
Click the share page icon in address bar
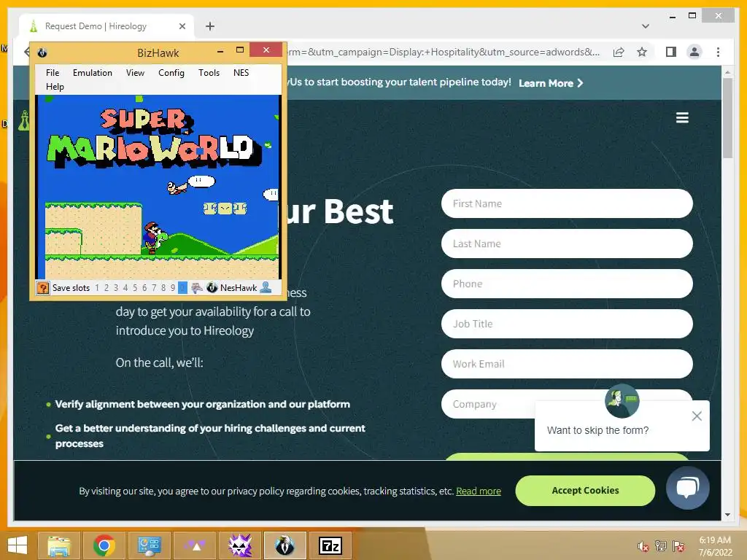pyautogui.click(x=619, y=52)
